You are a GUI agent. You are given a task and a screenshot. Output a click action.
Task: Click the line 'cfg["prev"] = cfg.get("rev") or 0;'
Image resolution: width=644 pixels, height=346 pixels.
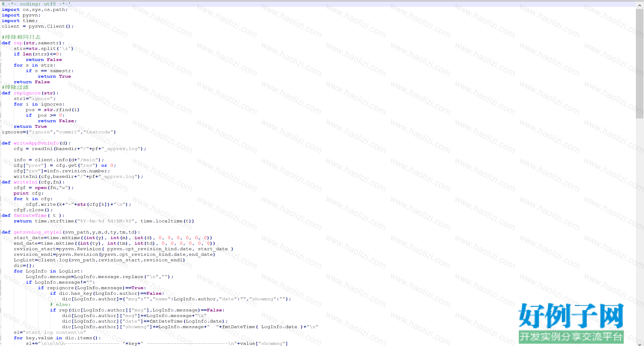click(x=65, y=165)
